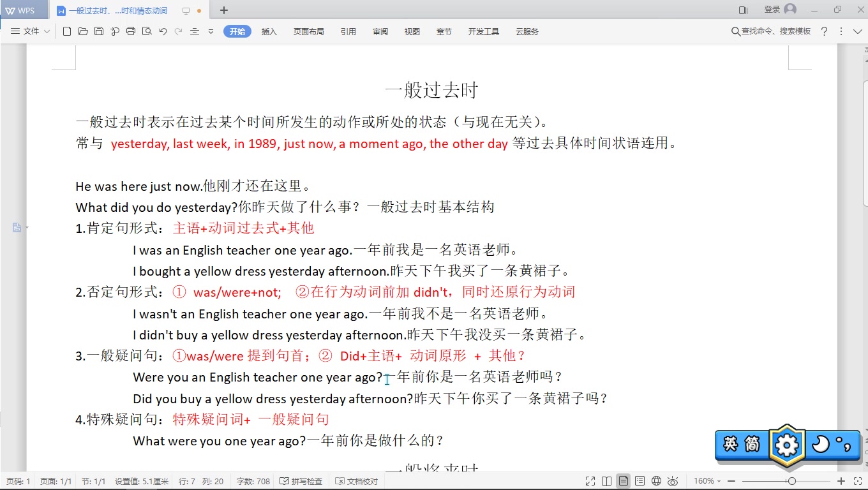Switch to outline view mode
The width and height of the screenshot is (868, 490).
tap(640, 481)
